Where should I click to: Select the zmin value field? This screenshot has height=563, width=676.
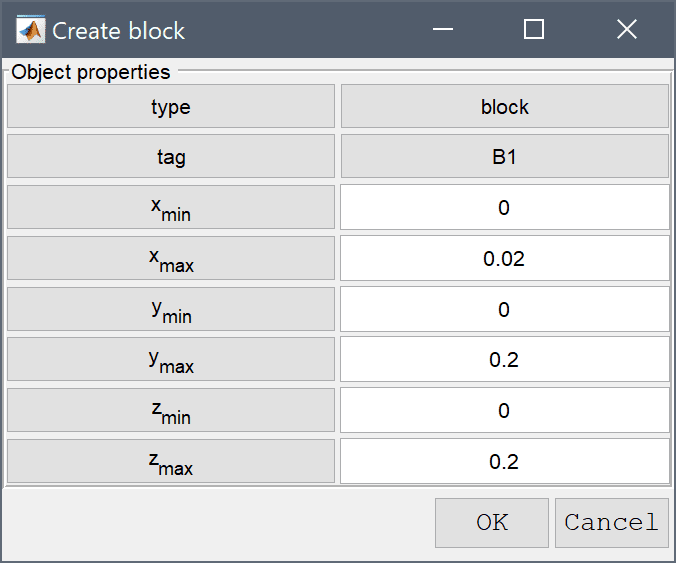point(504,410)
